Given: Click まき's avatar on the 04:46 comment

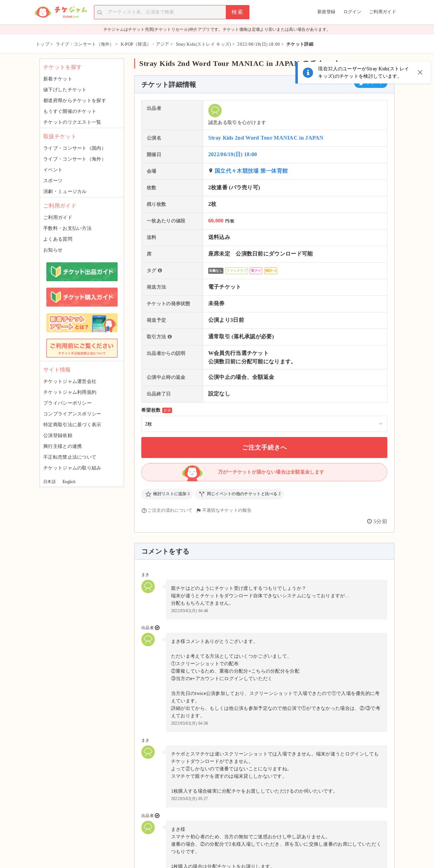Looking at the screenshot, I should 148,586.
